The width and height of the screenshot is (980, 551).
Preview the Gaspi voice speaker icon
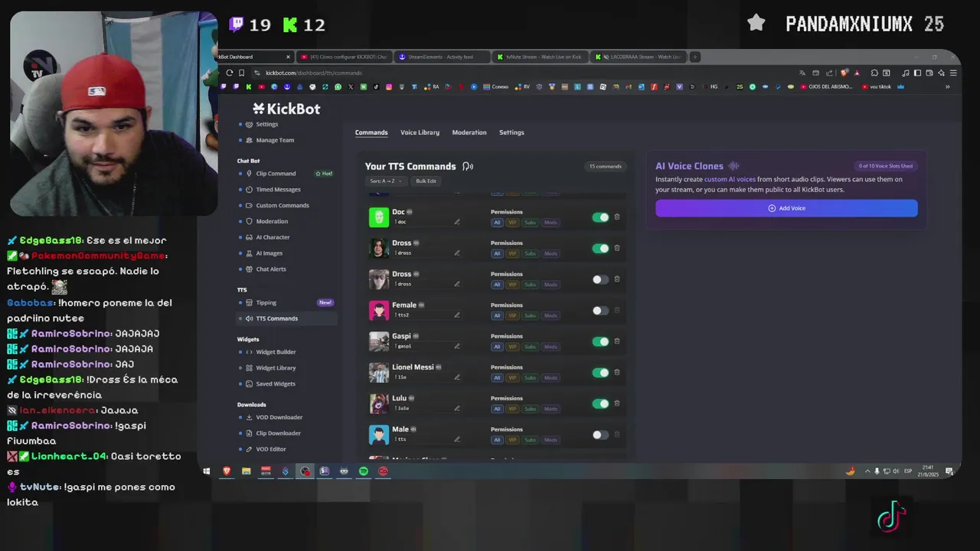416,336
